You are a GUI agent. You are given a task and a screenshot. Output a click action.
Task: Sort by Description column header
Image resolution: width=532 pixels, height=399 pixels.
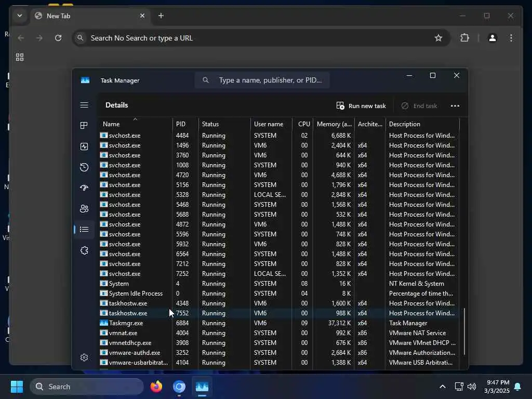(422, 124)
